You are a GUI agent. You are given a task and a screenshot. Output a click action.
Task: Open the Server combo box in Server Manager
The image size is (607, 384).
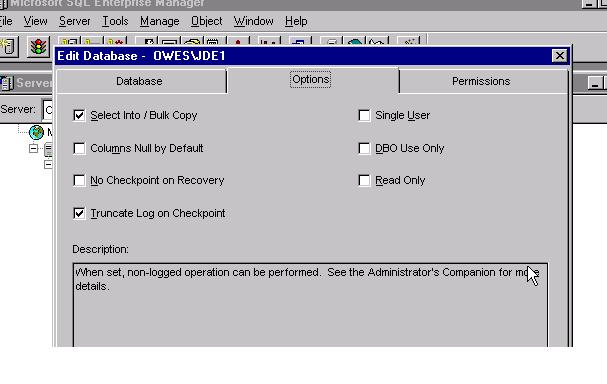pos(48,110)
